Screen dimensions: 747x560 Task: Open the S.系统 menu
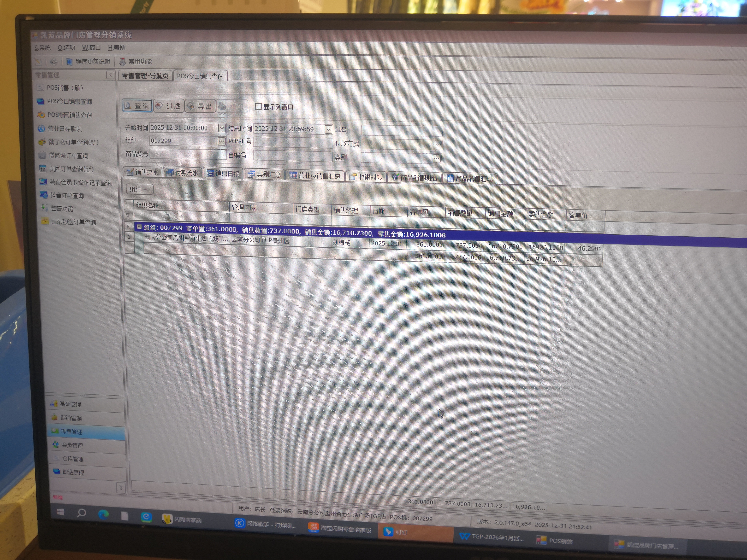42,48
